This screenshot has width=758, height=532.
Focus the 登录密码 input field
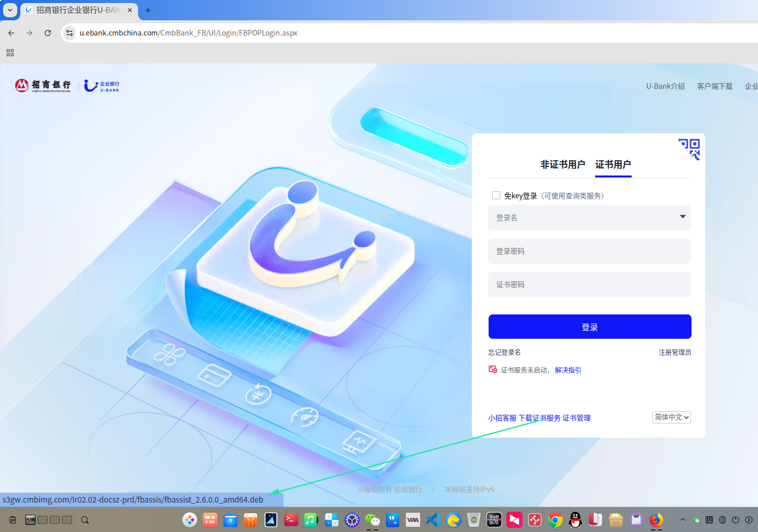(590, 251)
